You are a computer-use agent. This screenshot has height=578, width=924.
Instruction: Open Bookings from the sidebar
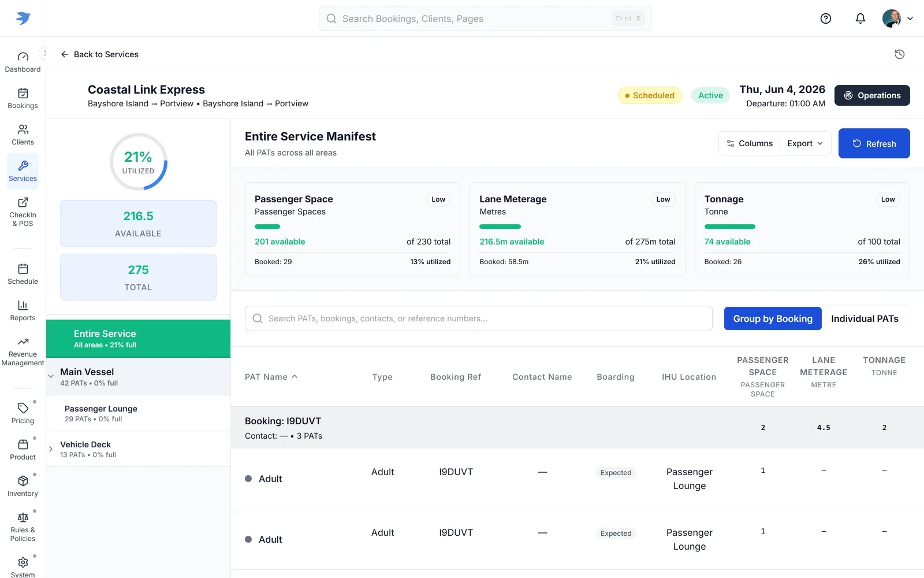(23, 99)
